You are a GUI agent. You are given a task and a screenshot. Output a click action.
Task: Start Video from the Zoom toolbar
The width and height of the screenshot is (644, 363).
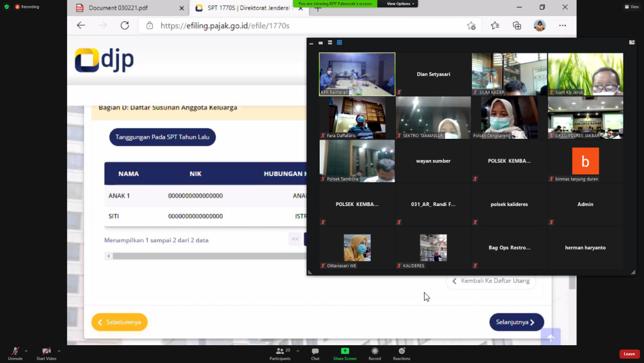pyautogui.click(x=46, y=351)
